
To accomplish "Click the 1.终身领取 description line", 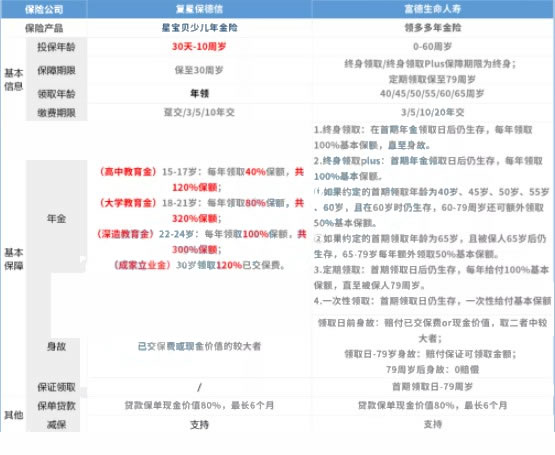I will pos(423,137).
